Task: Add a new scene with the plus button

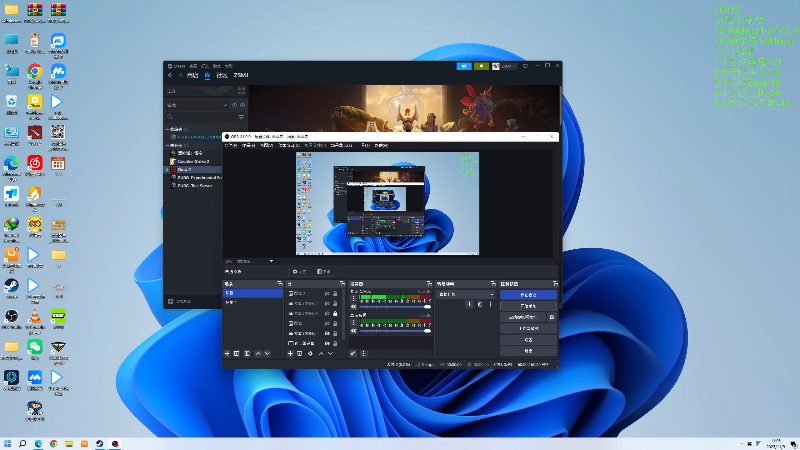Action: pos(227,354)
